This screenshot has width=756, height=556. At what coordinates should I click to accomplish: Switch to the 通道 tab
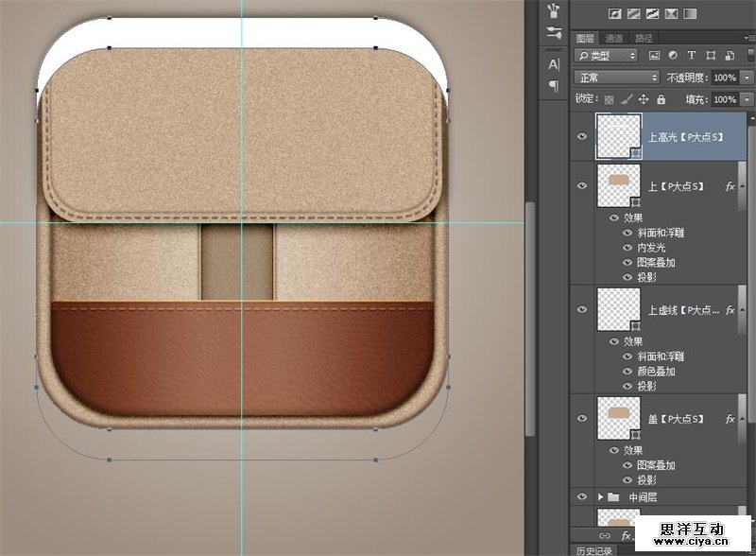click(614, 38)
